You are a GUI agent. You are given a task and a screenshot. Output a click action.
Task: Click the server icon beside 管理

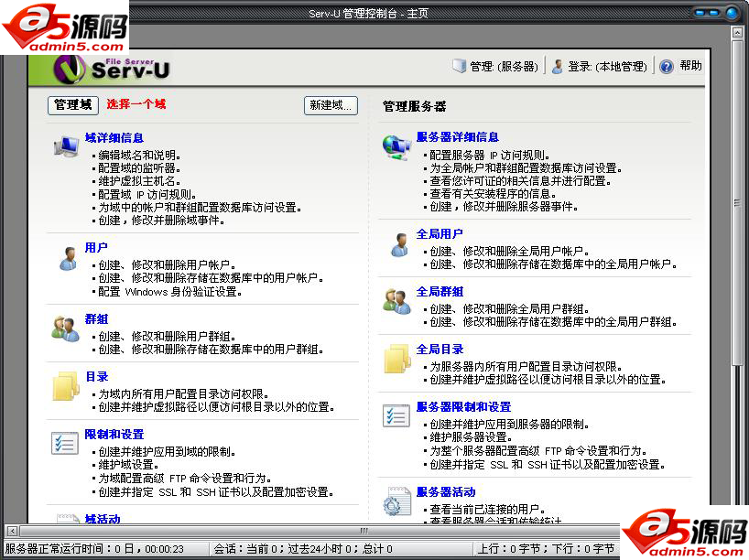[459, 66]
